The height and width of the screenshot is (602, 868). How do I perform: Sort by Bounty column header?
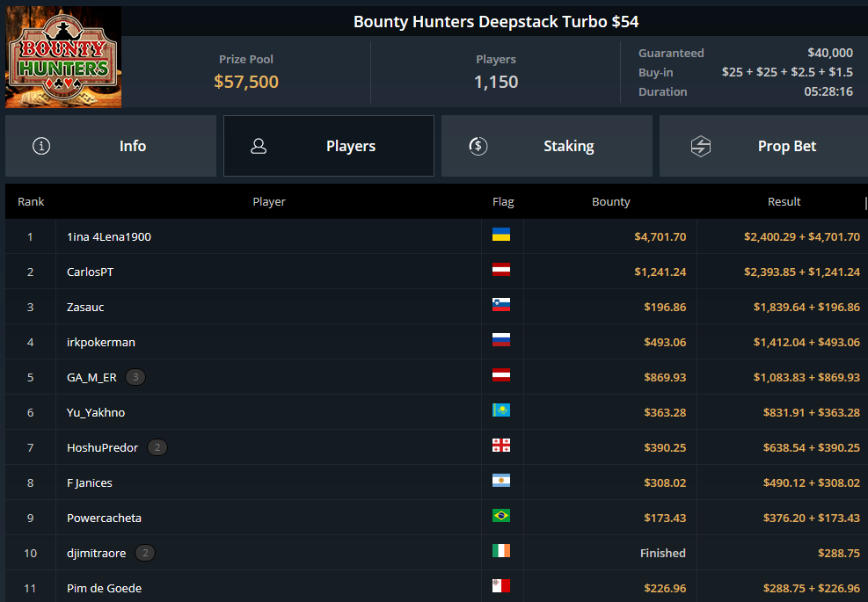click(611, 202)
